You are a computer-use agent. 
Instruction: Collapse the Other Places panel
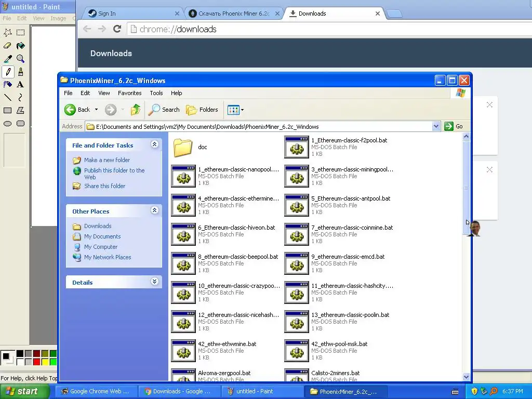point(154,210)
